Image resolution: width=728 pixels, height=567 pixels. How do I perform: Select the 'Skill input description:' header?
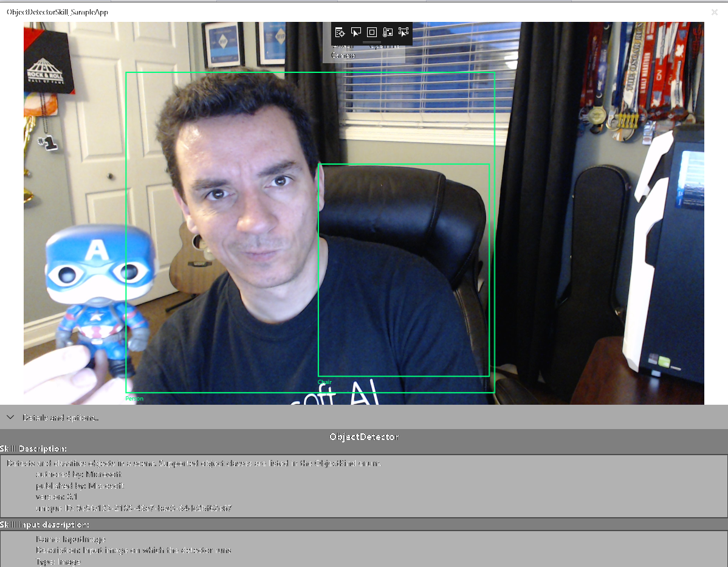click(45, 524)
